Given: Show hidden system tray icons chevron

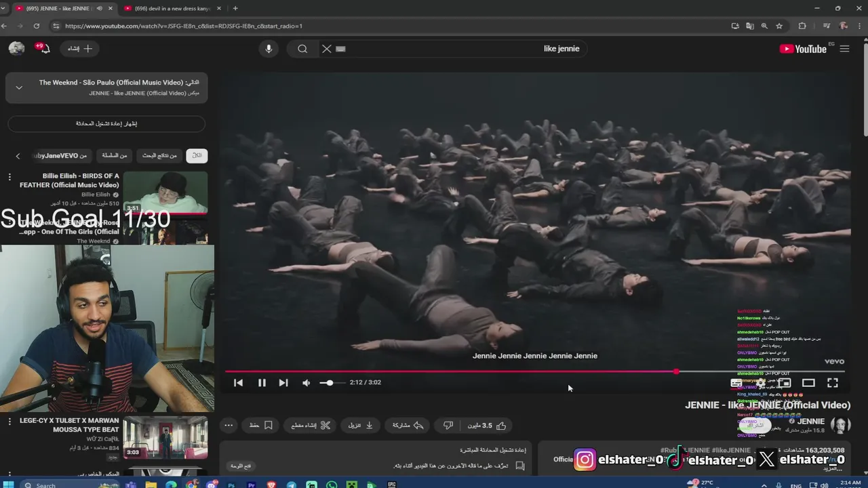Looking at the screenshot, I should coord(764,485).
